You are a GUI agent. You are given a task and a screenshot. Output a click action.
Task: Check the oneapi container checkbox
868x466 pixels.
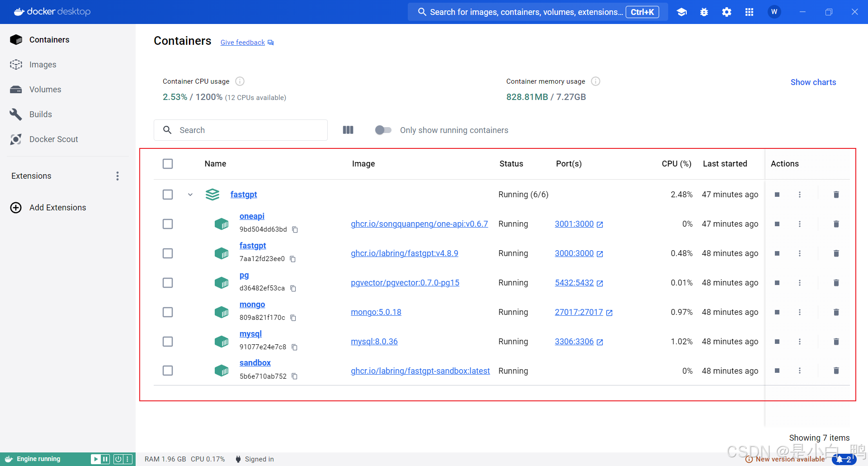[x=168, y=224]
